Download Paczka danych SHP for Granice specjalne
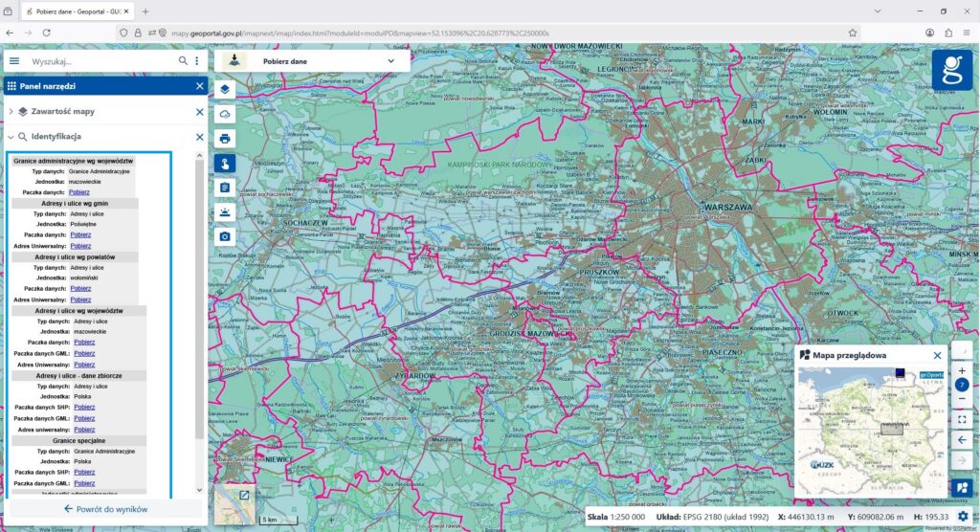 84,473
